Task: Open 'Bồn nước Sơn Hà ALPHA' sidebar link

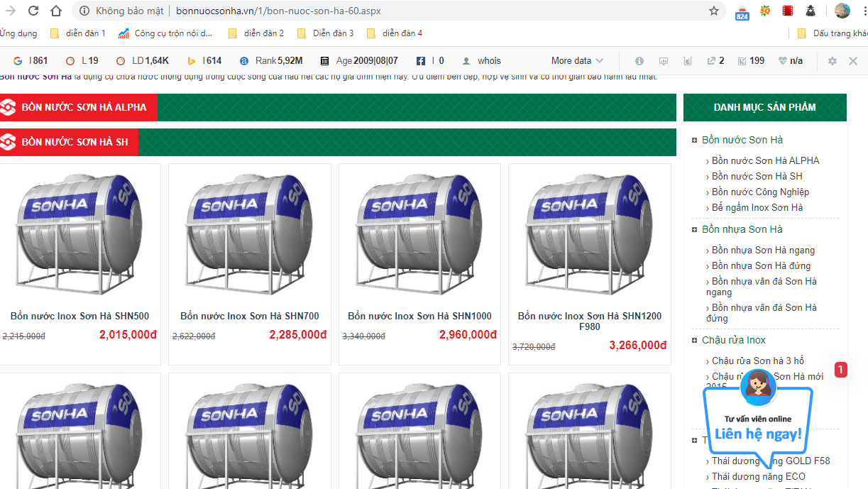Action: pos(766,160)
